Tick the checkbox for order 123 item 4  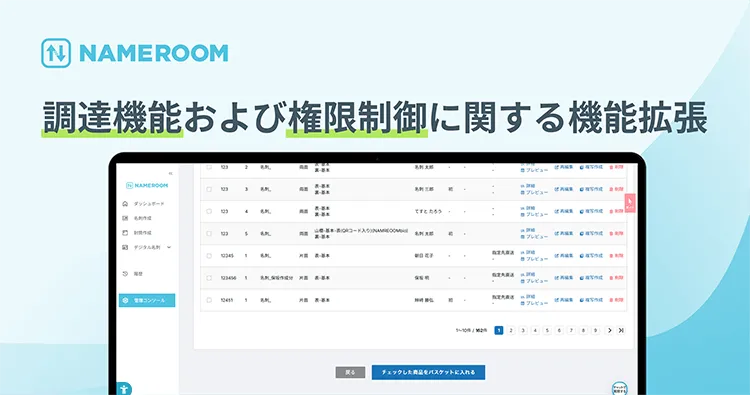pos(209,211)
